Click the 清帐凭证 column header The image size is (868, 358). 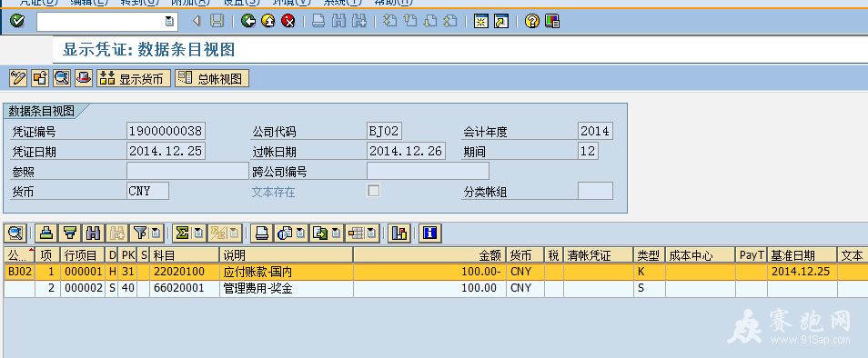point(599,254)
